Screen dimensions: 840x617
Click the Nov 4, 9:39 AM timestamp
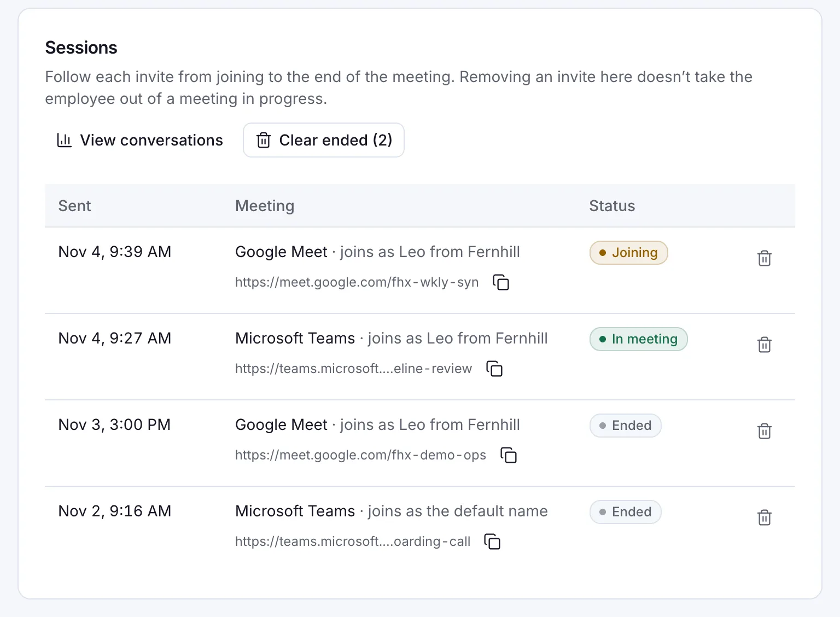tap(115, 252)
